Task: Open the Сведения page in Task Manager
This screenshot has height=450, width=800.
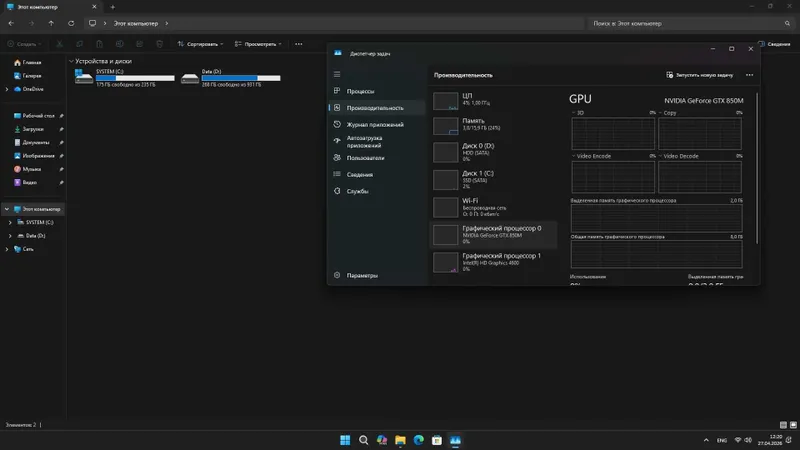Action: point(360,174)
